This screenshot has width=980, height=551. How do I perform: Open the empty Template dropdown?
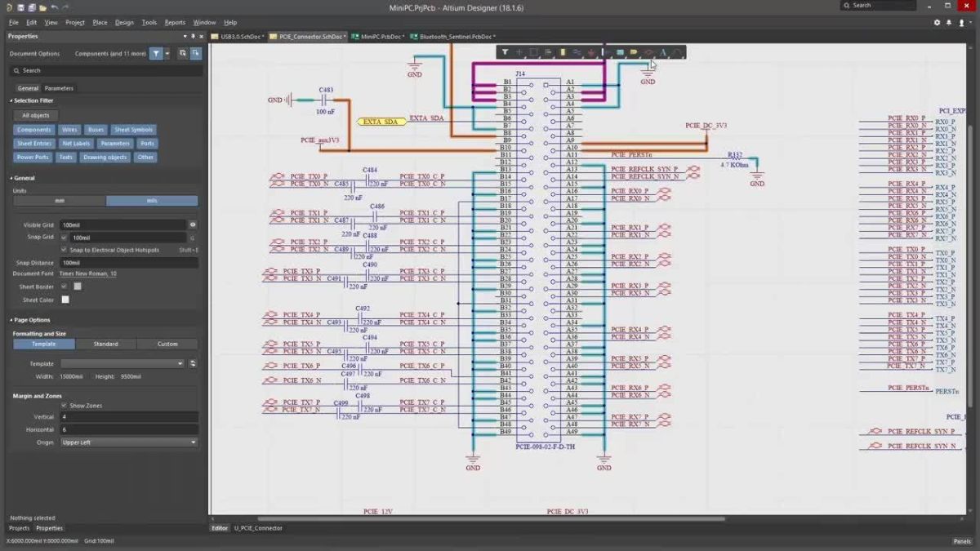(122, 362)
